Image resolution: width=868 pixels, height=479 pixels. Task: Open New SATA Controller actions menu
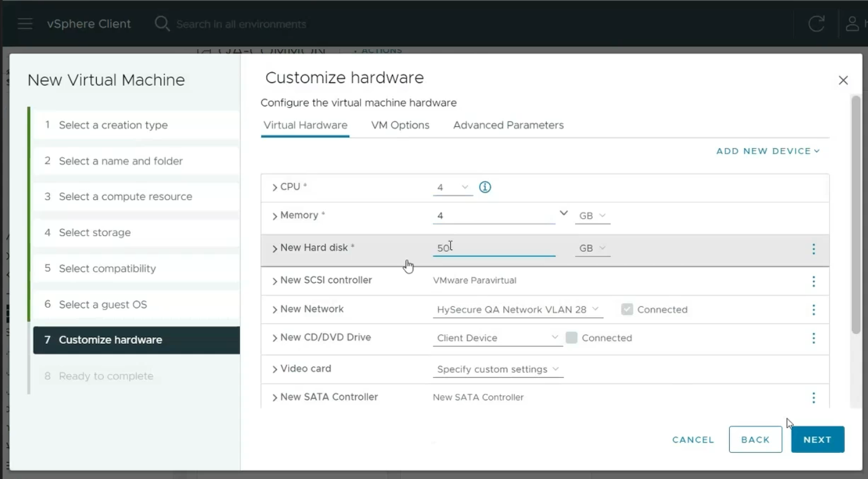coord(813,397)
